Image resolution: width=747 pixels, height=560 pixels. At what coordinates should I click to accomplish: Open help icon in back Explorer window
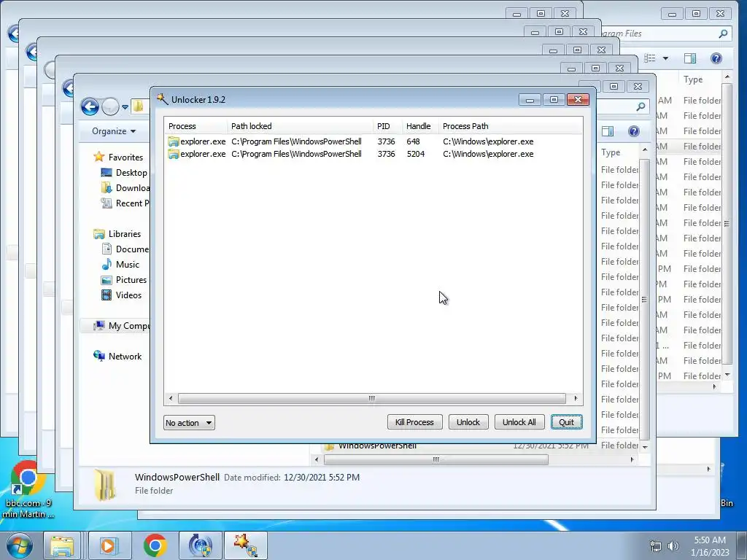pyautogui.click(x=716, y=58)
